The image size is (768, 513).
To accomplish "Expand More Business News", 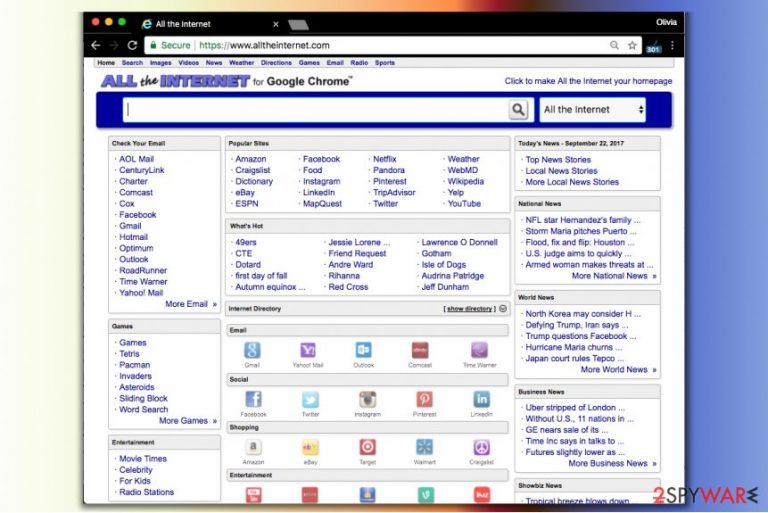I will tap(613, 463).
